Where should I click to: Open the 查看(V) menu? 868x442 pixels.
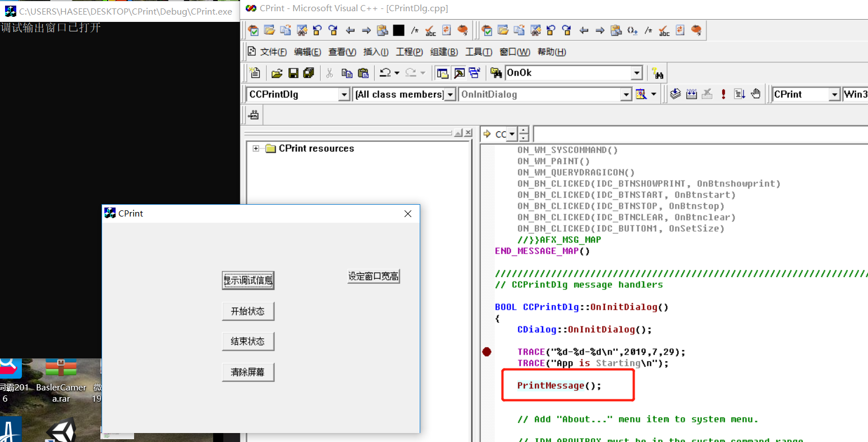click(x=342, y=52)
